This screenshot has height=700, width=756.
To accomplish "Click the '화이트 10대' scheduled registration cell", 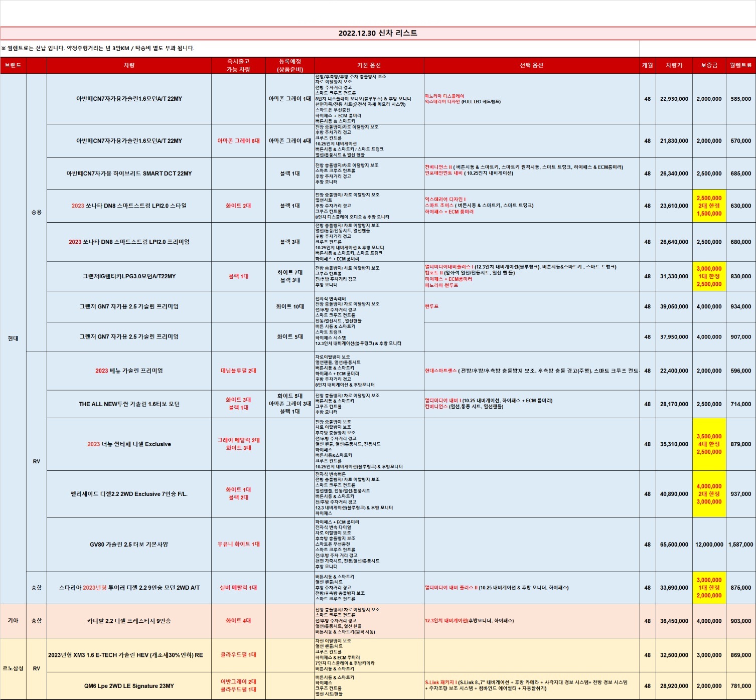I will tap(290, 306).
